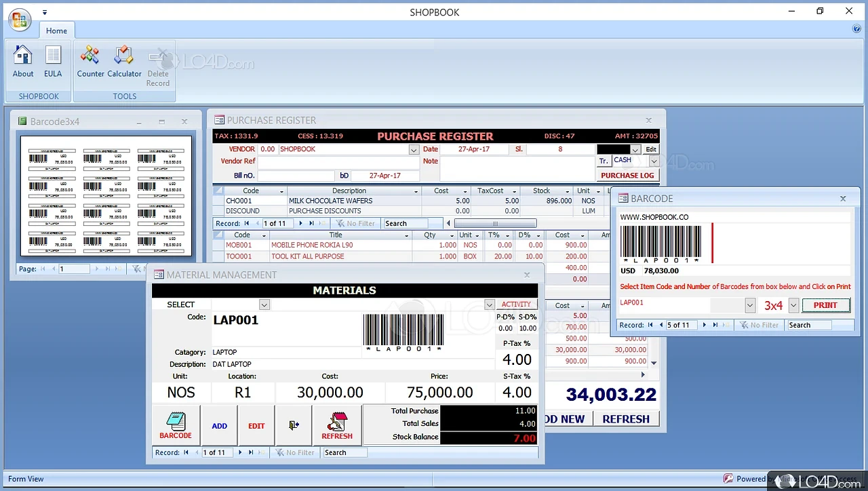Click the Cost value 30,000.00 in Materials
This screenshot has height=491, width=868.
330,392
